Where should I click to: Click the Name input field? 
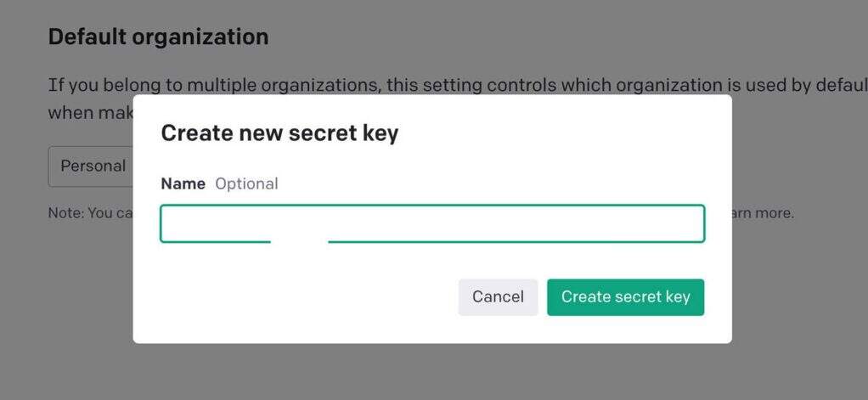click(x=431, y=223)
